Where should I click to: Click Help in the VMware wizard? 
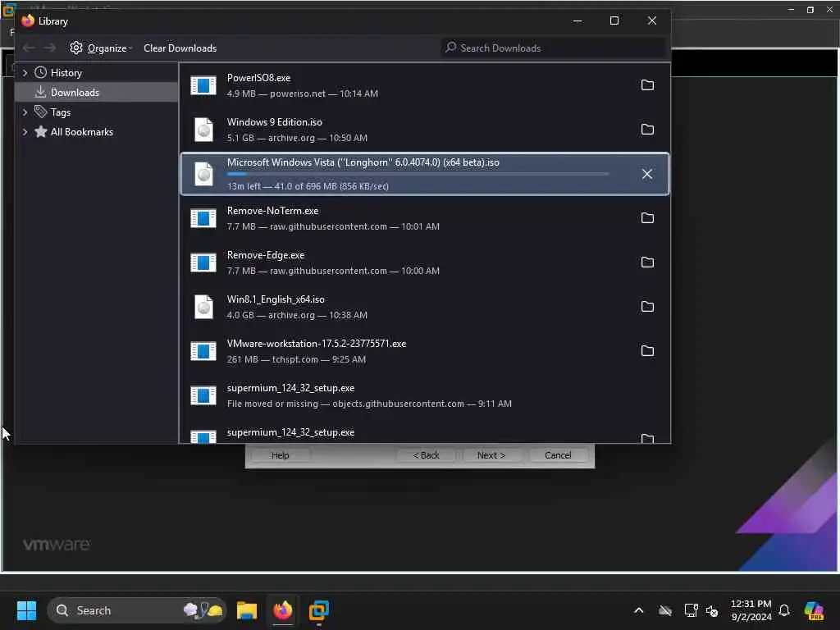tap(280, 455)
